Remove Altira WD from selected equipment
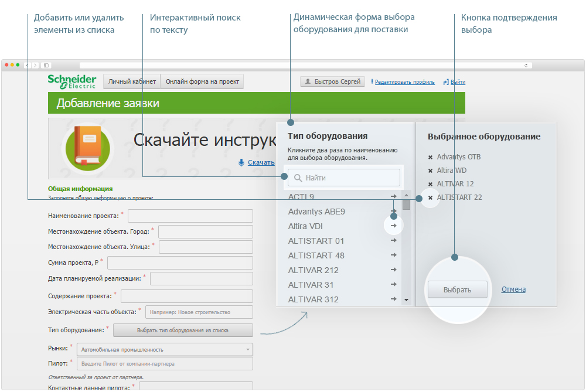The width and height of the screenshot is (586, 392). (430, 171)
